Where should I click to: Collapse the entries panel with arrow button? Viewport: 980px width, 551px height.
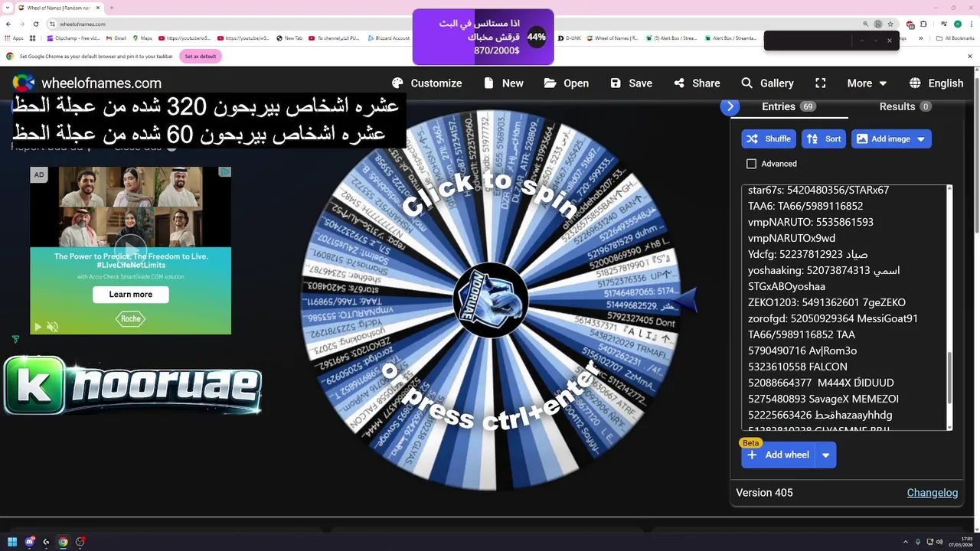730,106
